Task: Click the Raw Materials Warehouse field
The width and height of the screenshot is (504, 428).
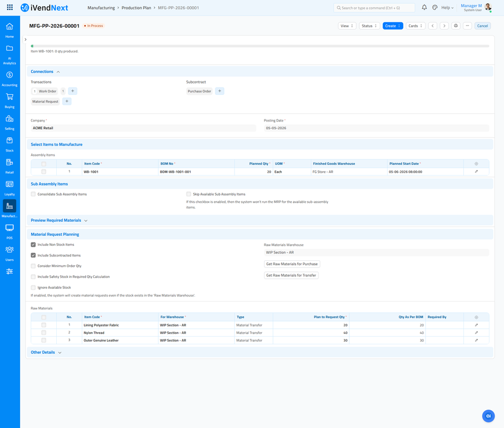Action: (376, 252)
